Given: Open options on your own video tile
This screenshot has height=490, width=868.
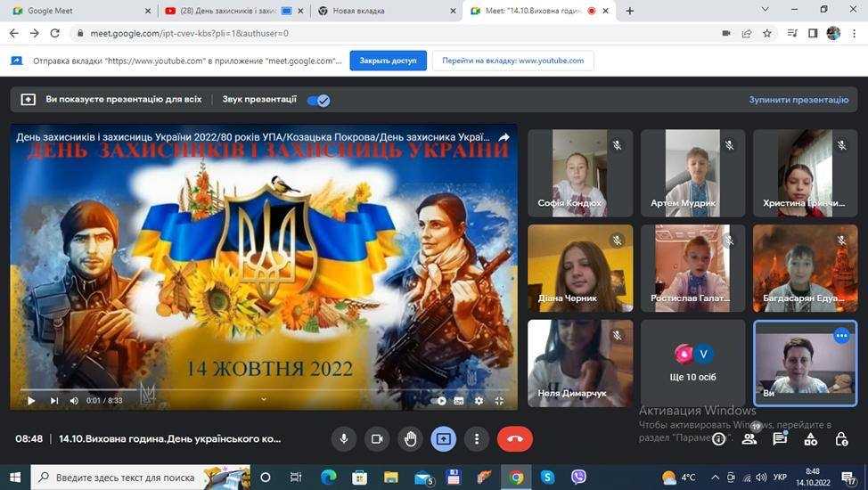Looking at the screenshot, I should tap(841, 336).
